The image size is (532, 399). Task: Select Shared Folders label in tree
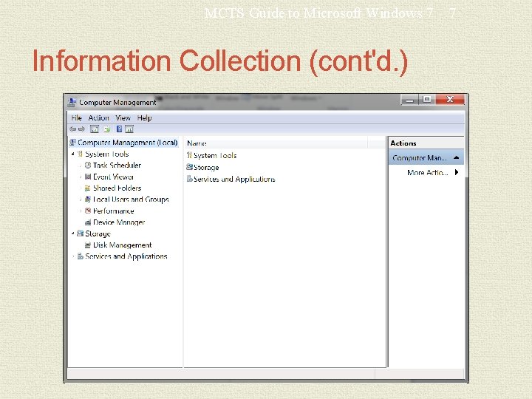pos(117,188)
